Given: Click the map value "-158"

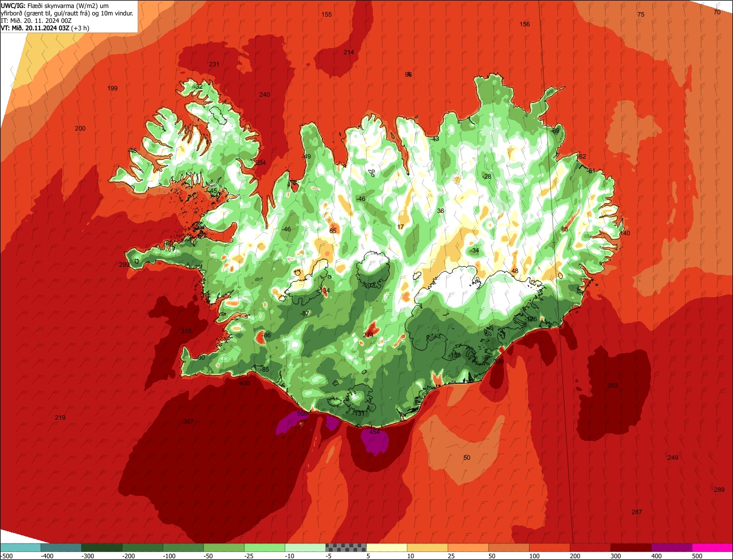Looking at the screenshot, I should point(456,355).
